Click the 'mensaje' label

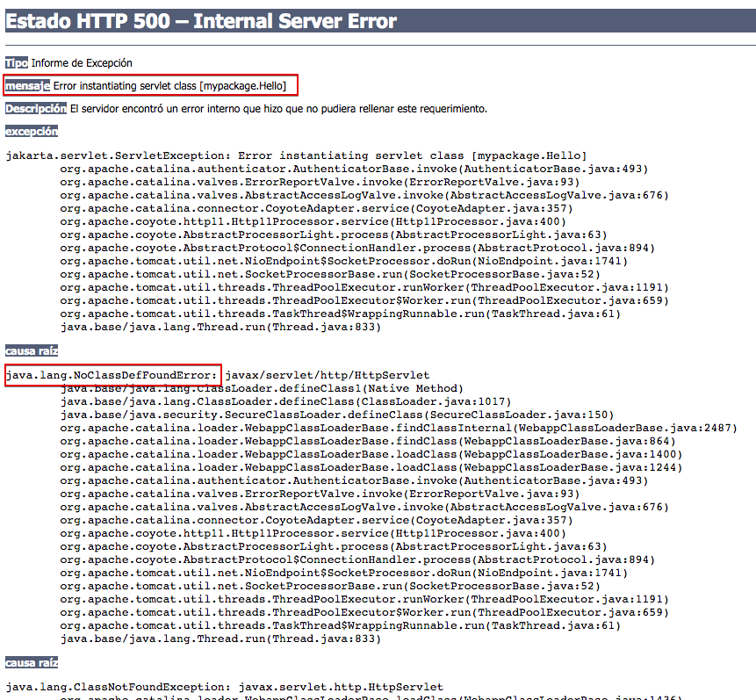click(x=27, y=86)
